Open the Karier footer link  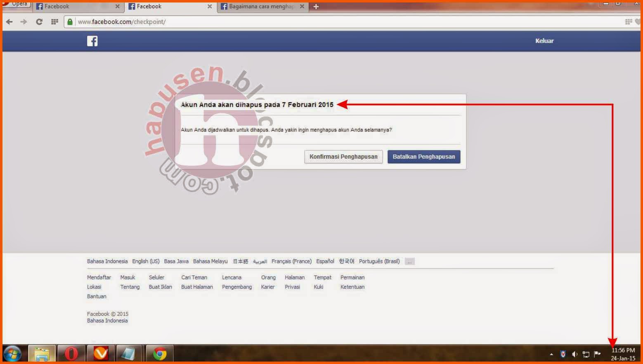click(267, 287)
